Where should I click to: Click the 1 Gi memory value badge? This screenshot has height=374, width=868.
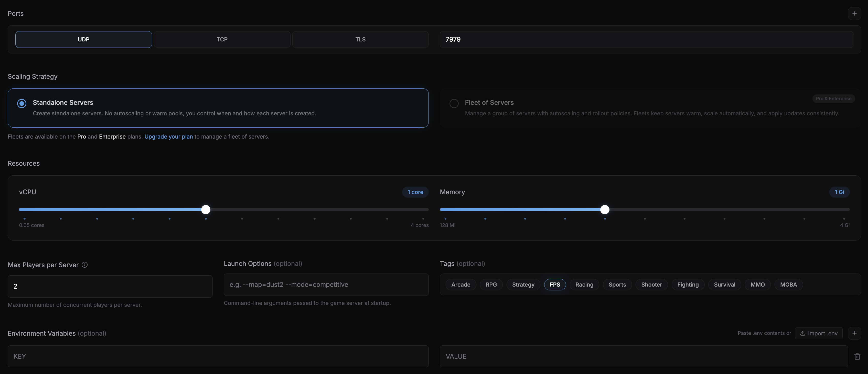[x=839, y=192]
